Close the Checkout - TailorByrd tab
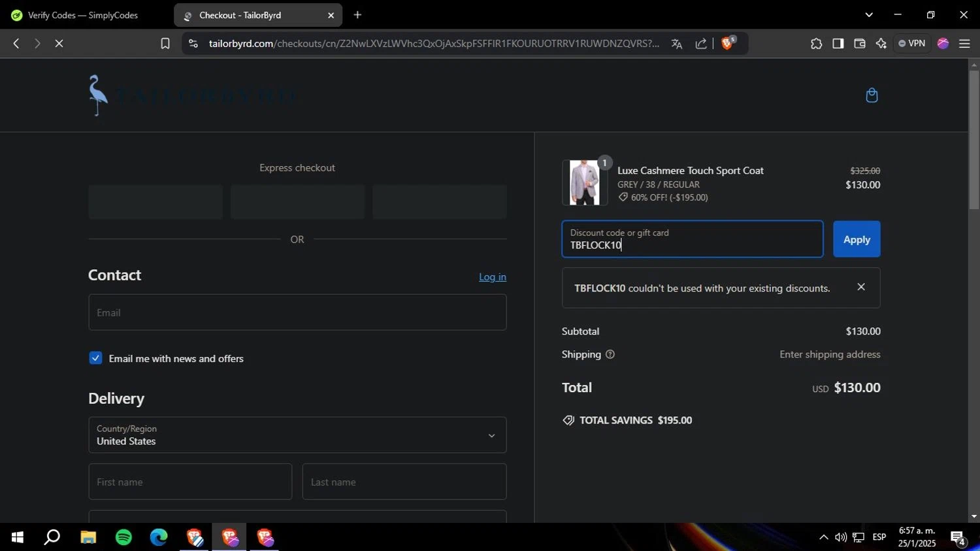This screenshot has height=551, width=980. [x=331, y=15]
